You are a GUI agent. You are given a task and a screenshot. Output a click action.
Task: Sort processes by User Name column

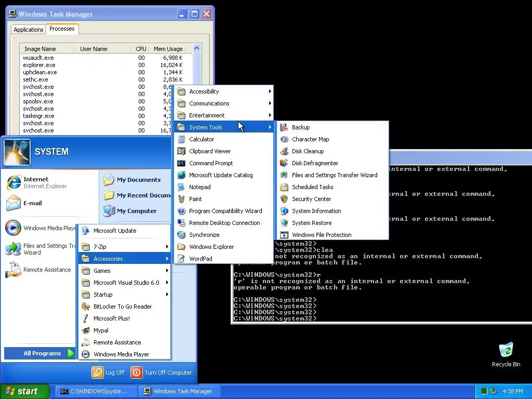[x=103, y=49]
